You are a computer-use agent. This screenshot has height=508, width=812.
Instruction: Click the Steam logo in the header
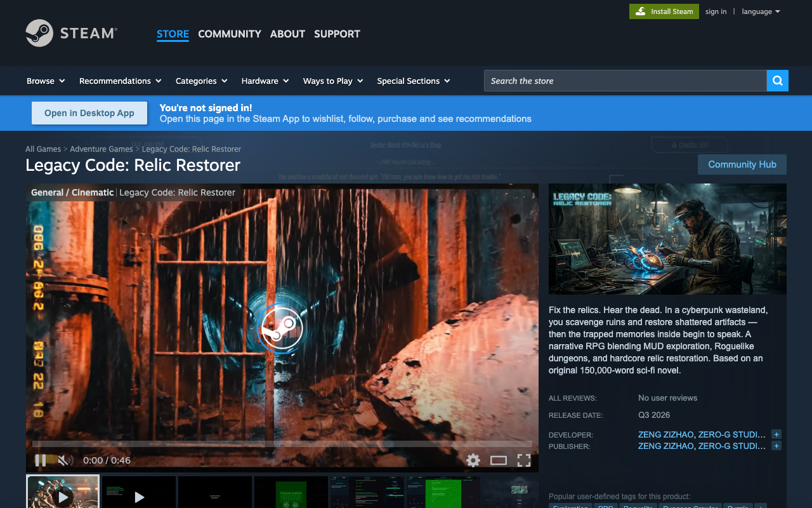coord(71,33)
